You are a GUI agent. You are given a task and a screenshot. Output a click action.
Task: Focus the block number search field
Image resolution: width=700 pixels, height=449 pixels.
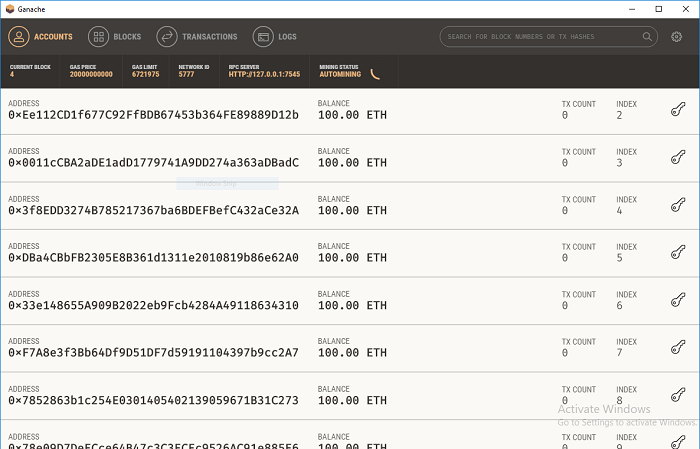click(542, 37)
